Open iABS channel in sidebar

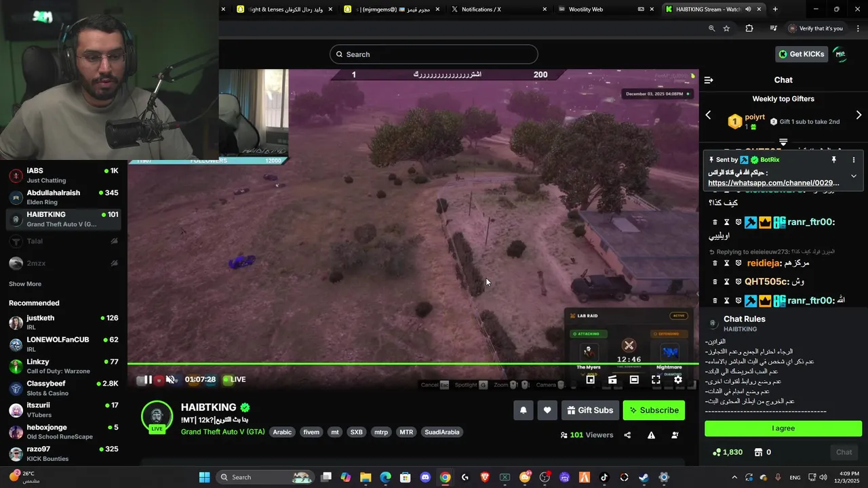pos(64,176)
